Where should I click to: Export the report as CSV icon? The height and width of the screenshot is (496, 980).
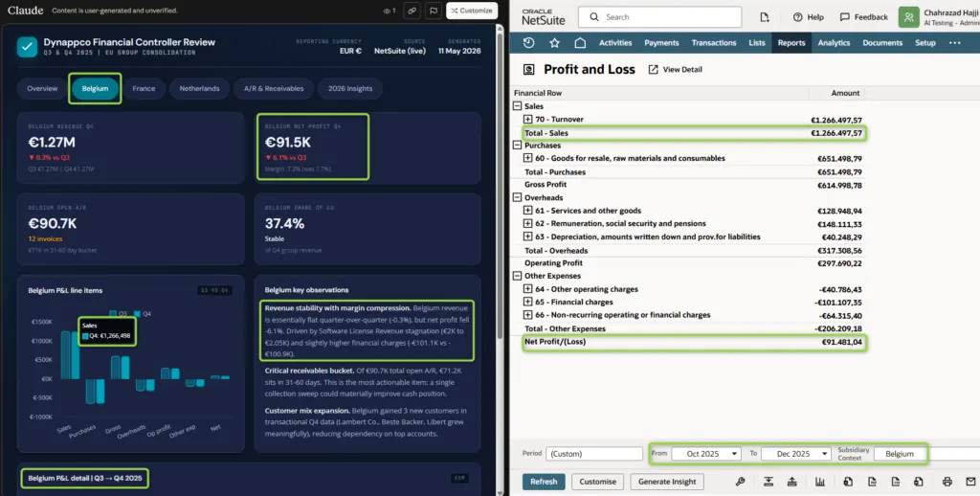pyautogui.click(x=895, y=482)
